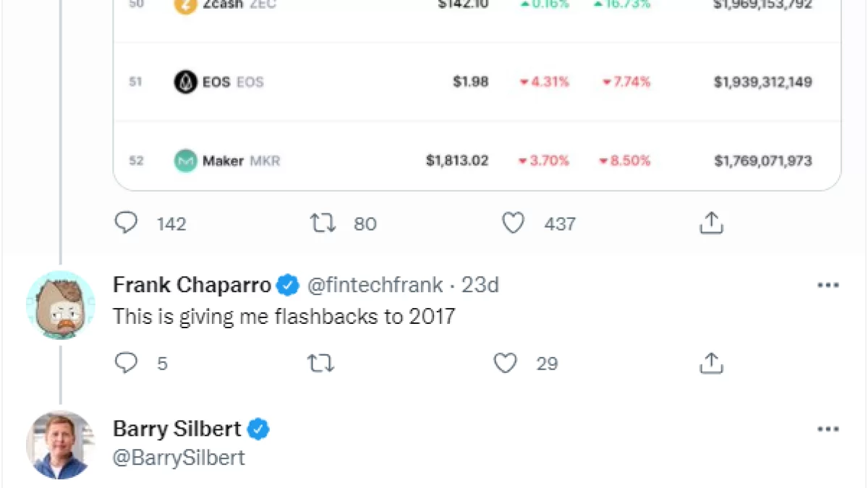This screenshot has height=488, width=868.
Task: Retweet the post with 80 retweets
Action: (x=323, y=223)
